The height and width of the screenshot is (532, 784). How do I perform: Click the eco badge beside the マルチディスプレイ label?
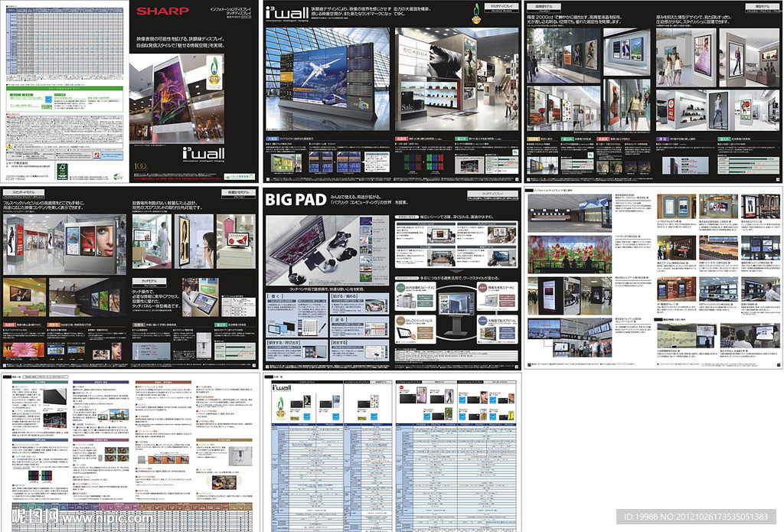click(x=476, y=14)
